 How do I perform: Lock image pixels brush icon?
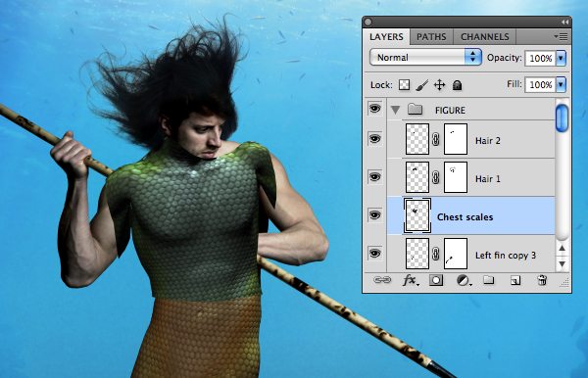point(422,85)
